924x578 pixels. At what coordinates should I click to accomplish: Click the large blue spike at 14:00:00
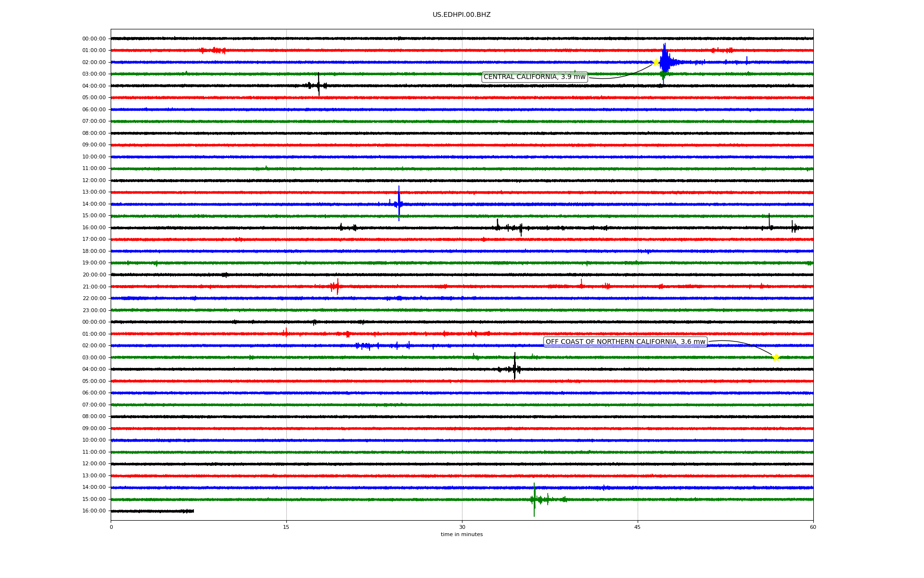tap(398, 203)
